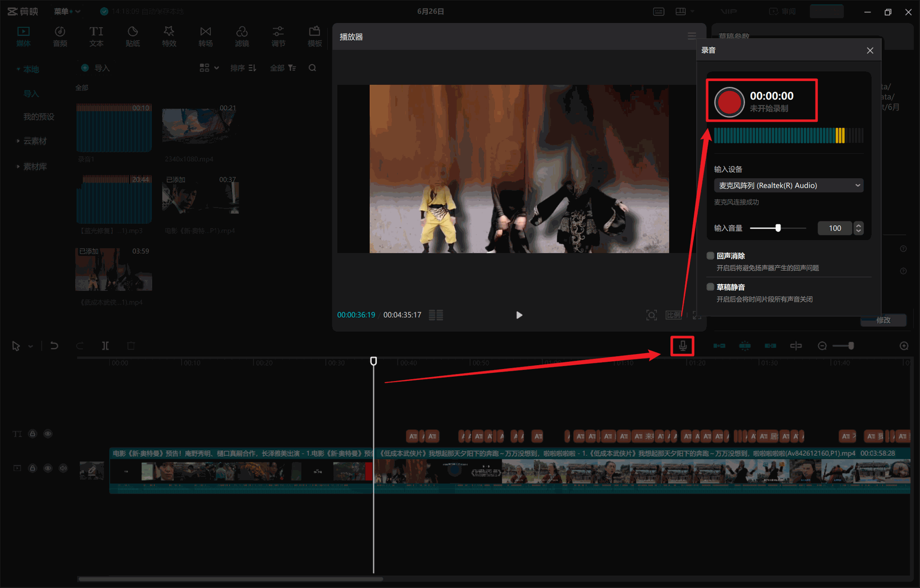
Task: Open the layout switch icon in title bar
Action: coord(680,12)
